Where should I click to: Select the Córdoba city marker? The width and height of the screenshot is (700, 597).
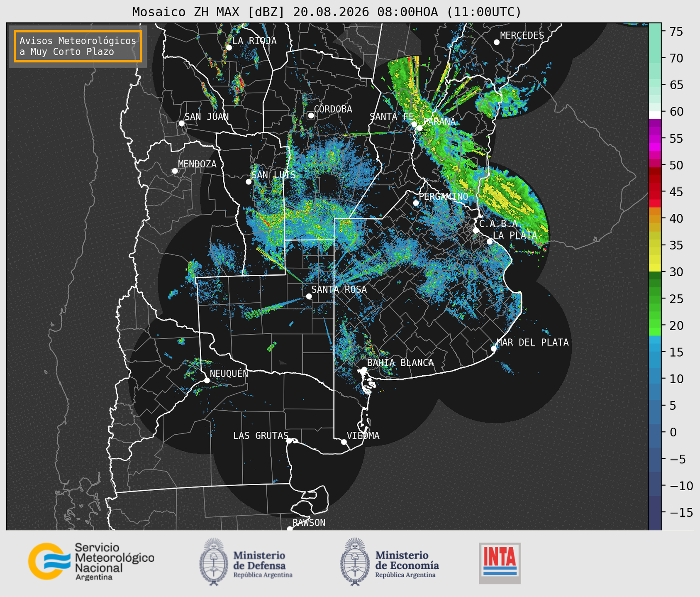tap(311, 115)
